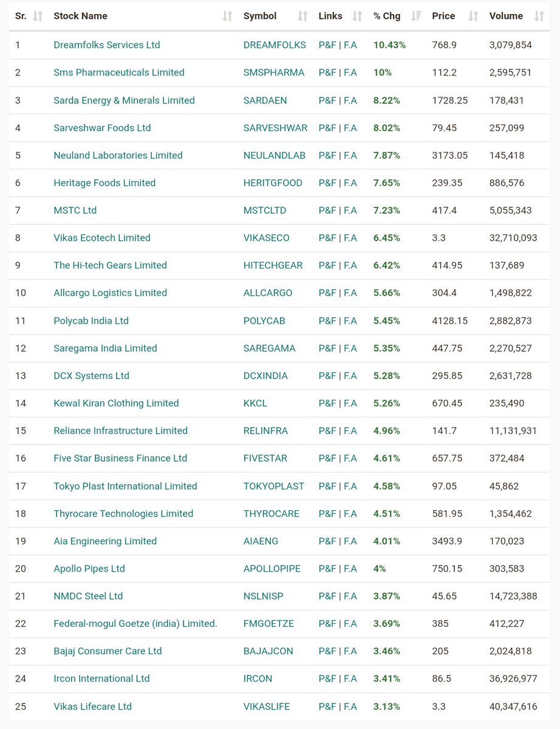
Task: Click the 8.22% change value
Action: 387,100
